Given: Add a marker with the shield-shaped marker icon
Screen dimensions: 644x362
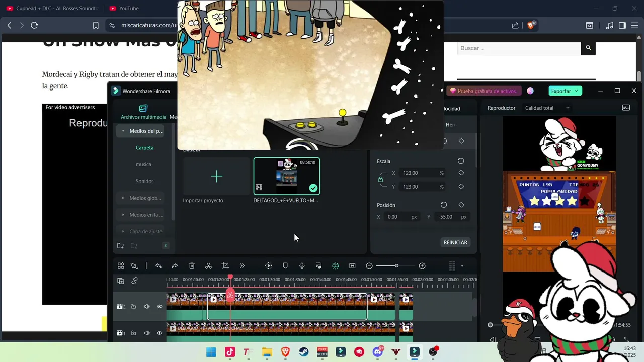Looking at the screenshot, I should 285,266.
